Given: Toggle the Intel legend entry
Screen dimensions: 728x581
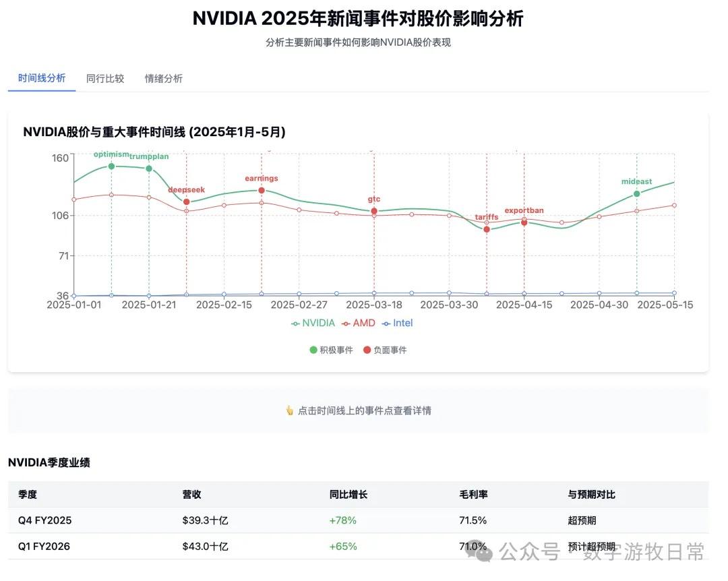Looking at the screenshot, I should 397,323.
